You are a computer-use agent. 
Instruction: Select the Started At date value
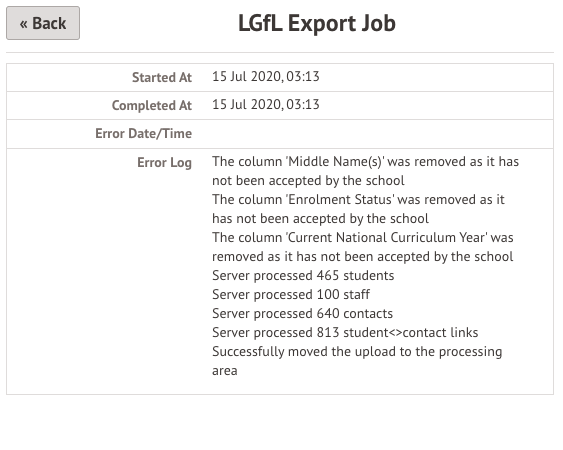(266, 76)
